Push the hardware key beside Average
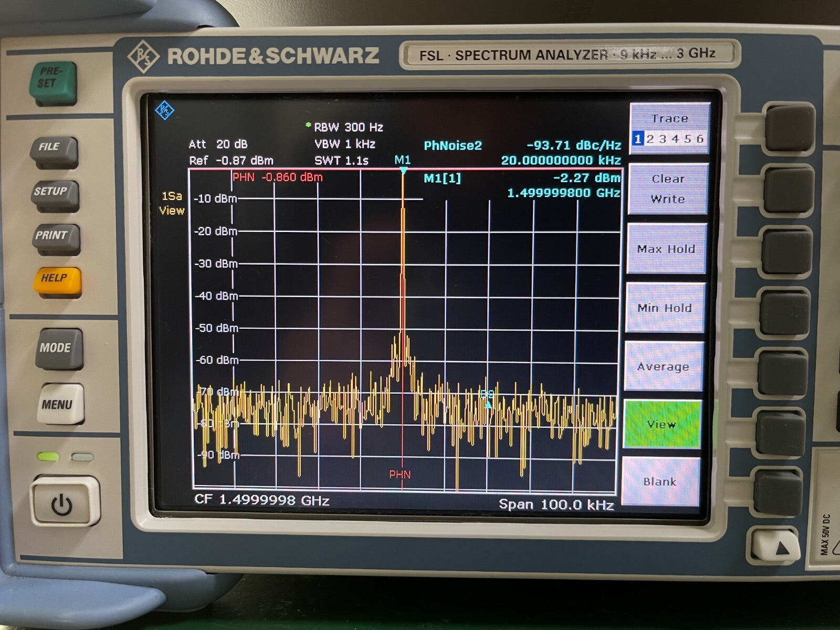840x630 pixels. tap(782, 373)
